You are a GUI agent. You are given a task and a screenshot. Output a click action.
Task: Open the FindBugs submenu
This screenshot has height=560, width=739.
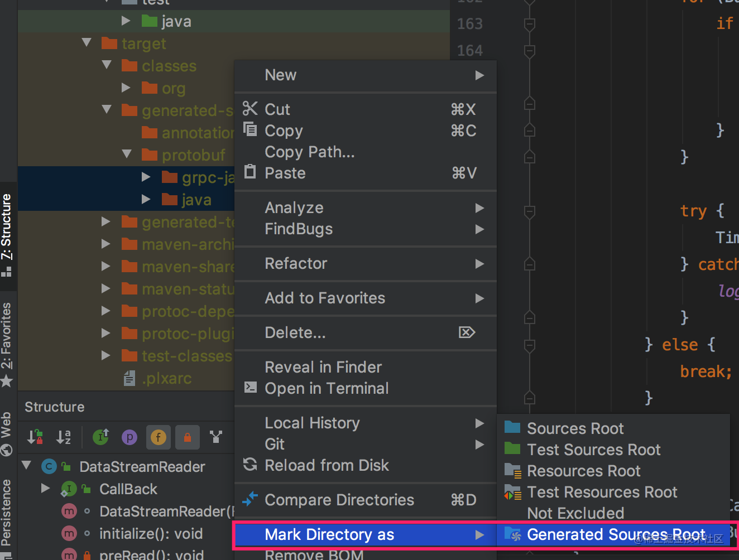[366, 229]
